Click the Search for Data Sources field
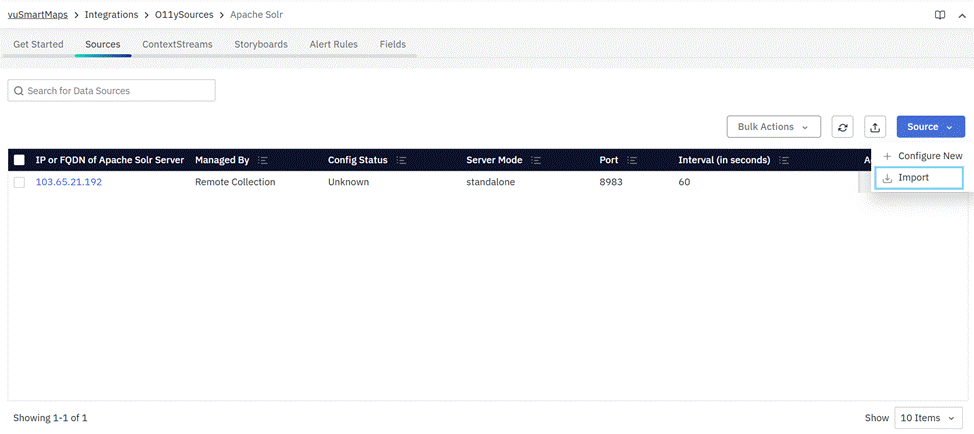 (x=111, y=91)
